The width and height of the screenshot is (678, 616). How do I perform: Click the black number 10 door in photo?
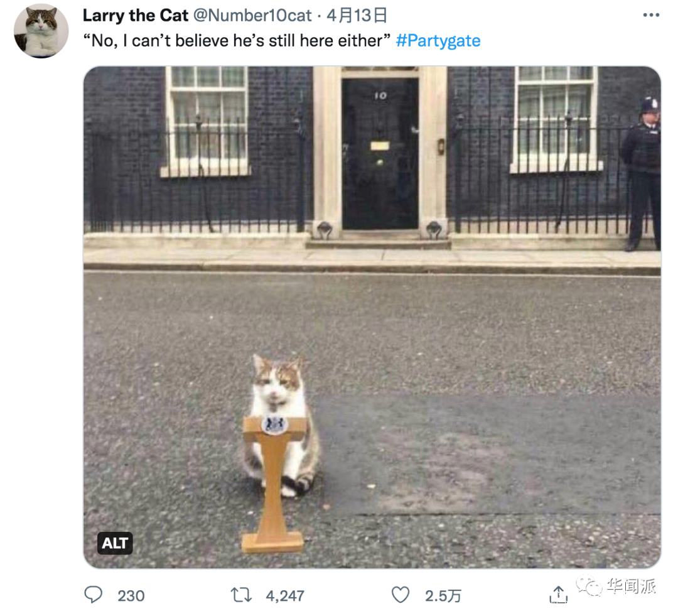pos(380,154)
